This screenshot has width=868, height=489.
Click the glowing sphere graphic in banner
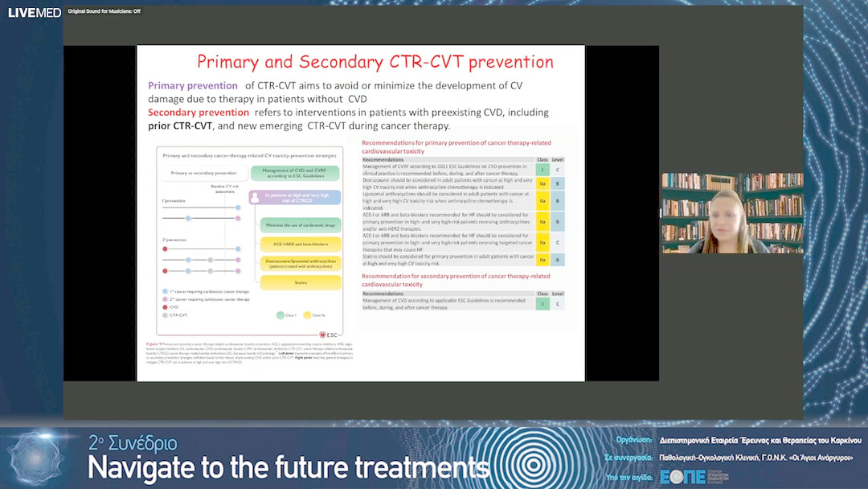point(37,458)
